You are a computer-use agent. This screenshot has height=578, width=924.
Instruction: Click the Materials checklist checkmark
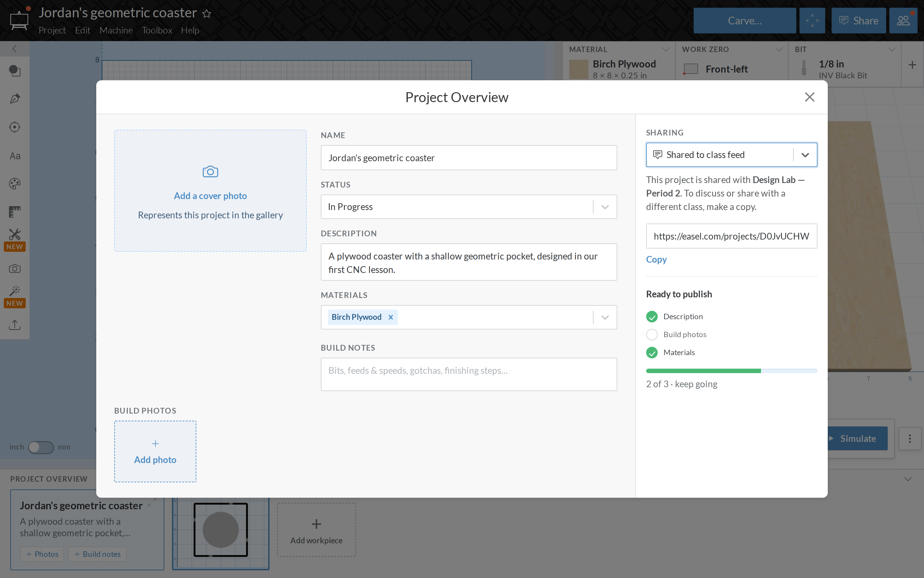(x=652, y=353)
